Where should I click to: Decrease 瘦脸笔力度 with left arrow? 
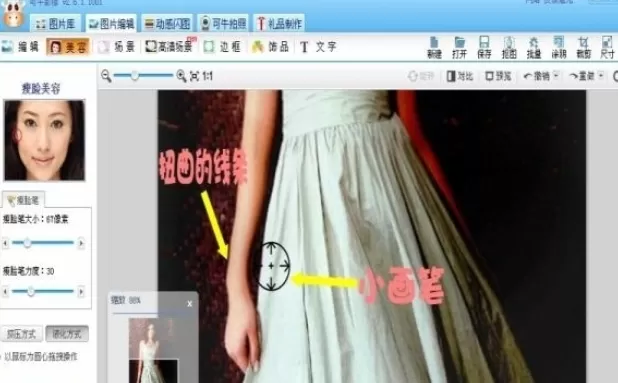click(x=5, y=292)
